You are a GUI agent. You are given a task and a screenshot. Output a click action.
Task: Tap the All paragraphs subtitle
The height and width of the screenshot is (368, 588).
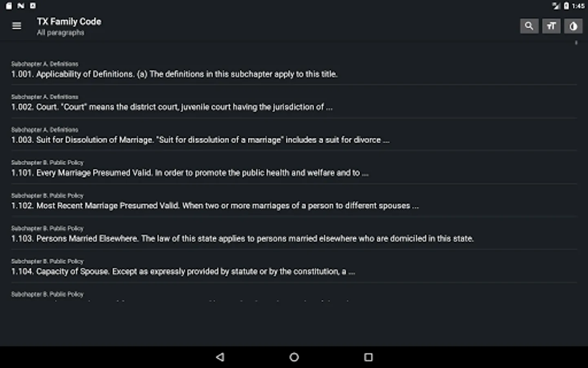coord(60,33)
